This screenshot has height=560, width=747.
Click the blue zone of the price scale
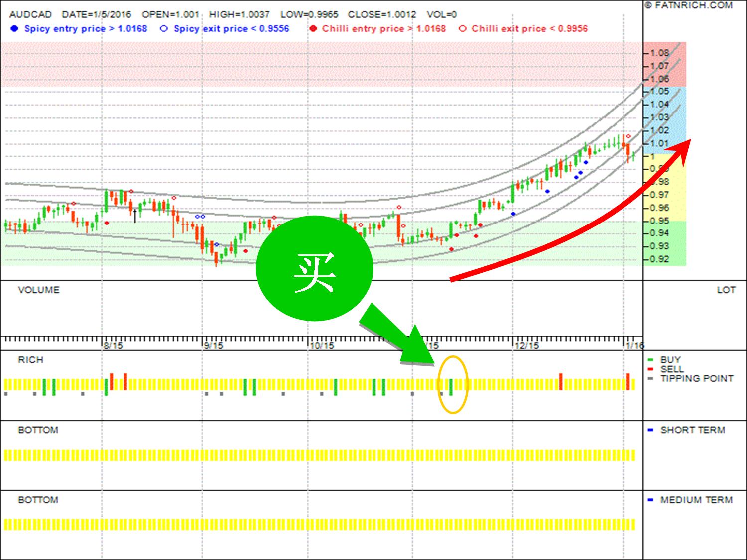tap(665, 120)
